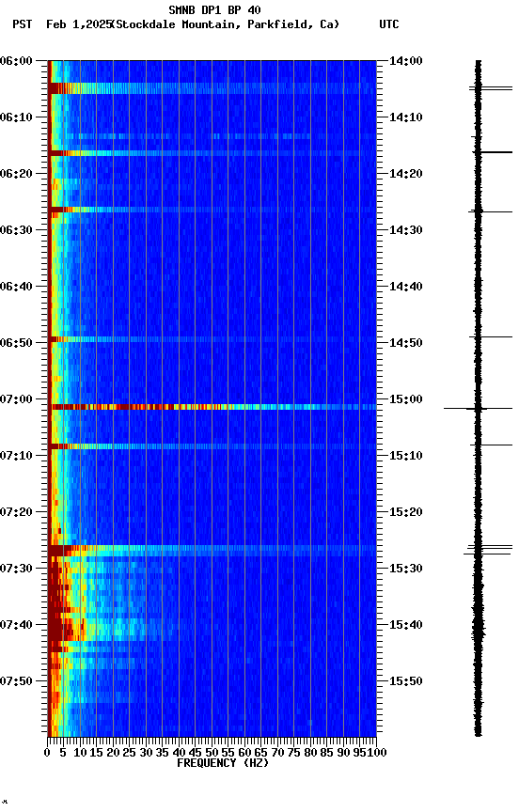The width and height of the screenshot is (519, 812).
Task: Click the 60 Hz frequency tick label
Action: (x=244, y=753)
